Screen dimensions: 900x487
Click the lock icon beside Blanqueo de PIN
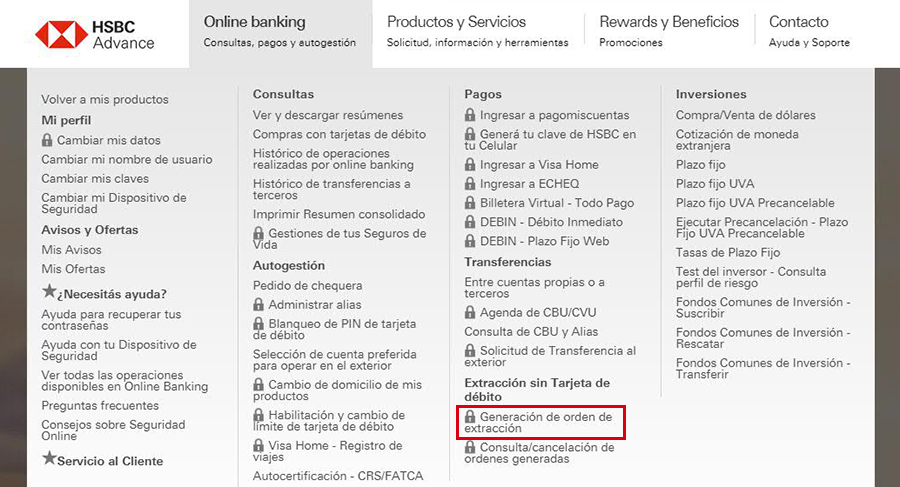258,323
